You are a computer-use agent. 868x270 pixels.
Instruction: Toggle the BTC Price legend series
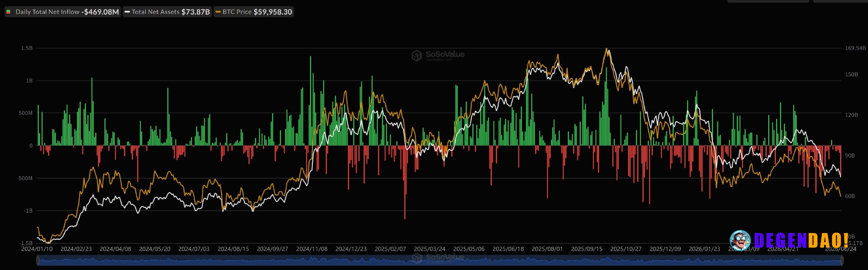point(254,12)
